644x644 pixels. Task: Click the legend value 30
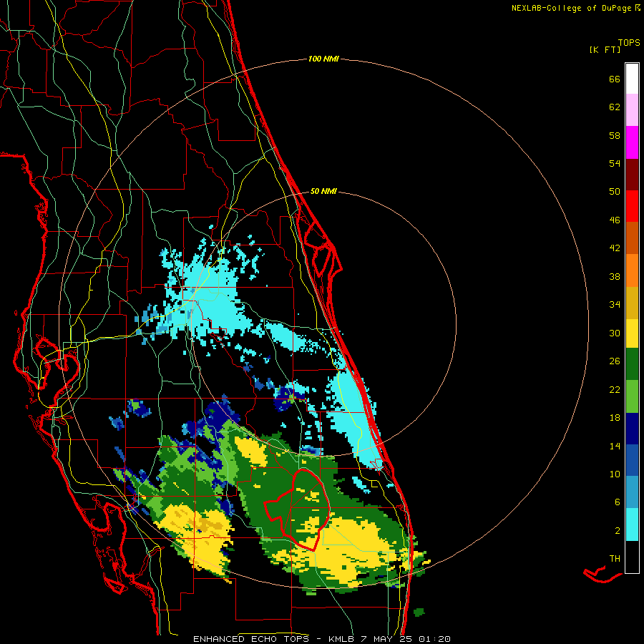click(x=615, y=333)
